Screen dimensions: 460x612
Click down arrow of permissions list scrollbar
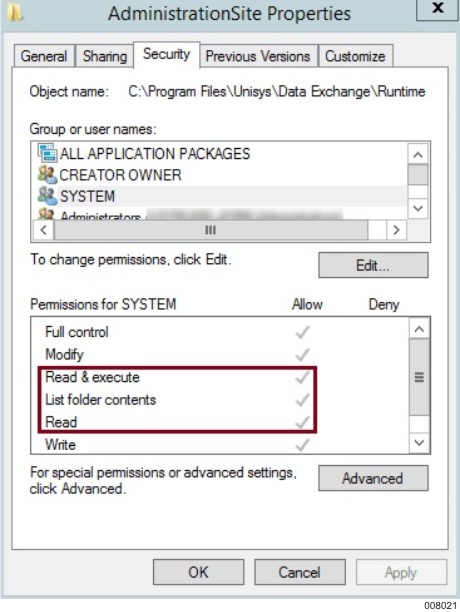(x=419, y=443)
